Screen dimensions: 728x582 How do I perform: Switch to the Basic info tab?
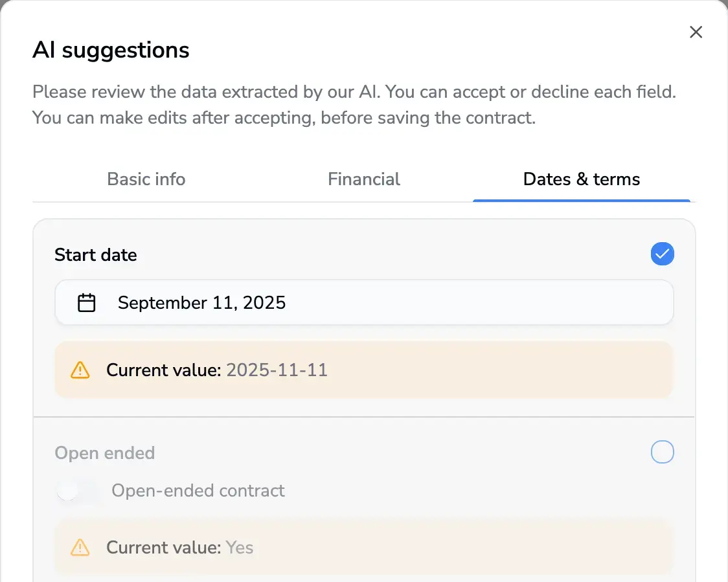146,179
